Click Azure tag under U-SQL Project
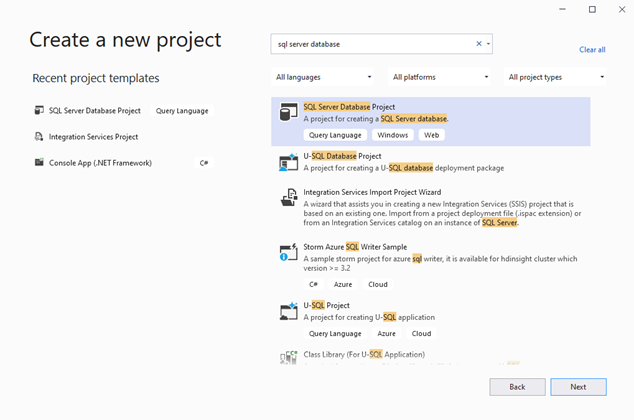This screenshot has height=420, width=634. click(386, 333)
